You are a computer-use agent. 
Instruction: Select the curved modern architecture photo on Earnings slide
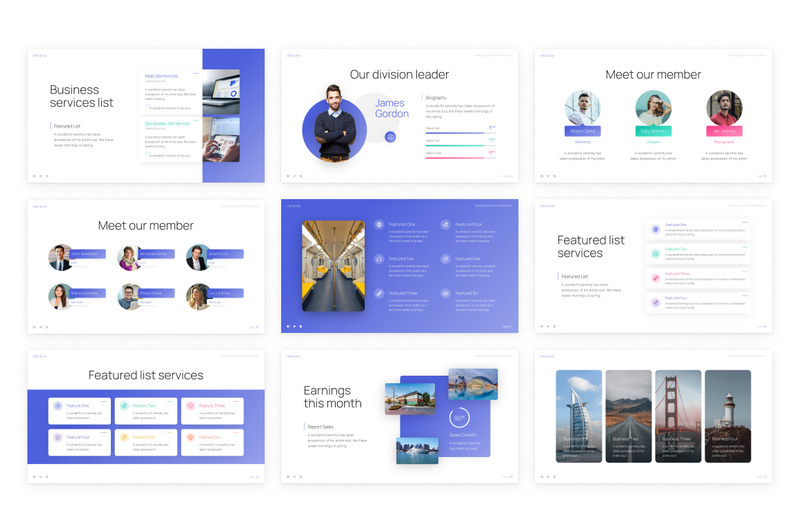point(473,384)
